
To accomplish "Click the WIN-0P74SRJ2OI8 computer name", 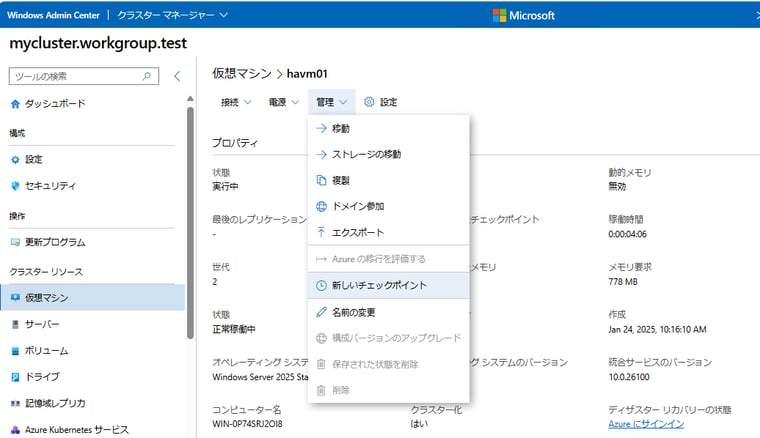I will point(247,424).
